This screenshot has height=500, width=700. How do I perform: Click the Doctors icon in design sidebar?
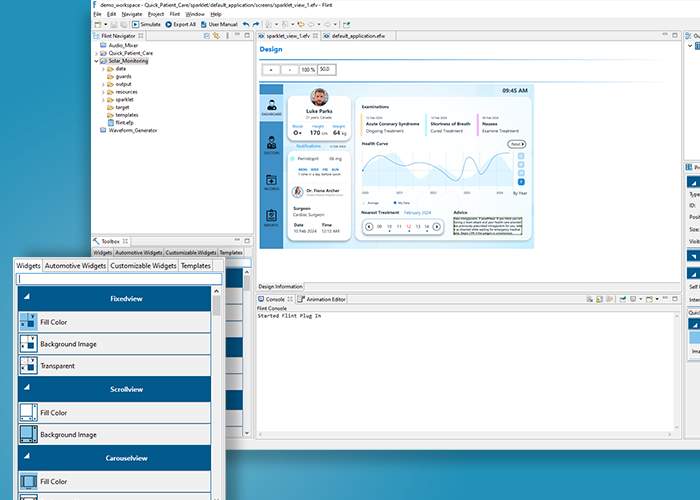[272, 147]
